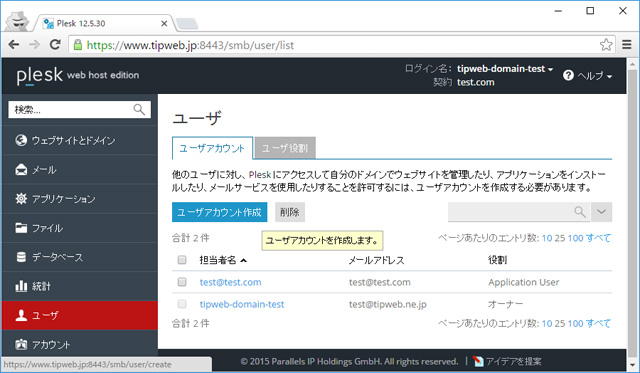
Task: Click the メールアドレス column header
Action: coord(376,260)
